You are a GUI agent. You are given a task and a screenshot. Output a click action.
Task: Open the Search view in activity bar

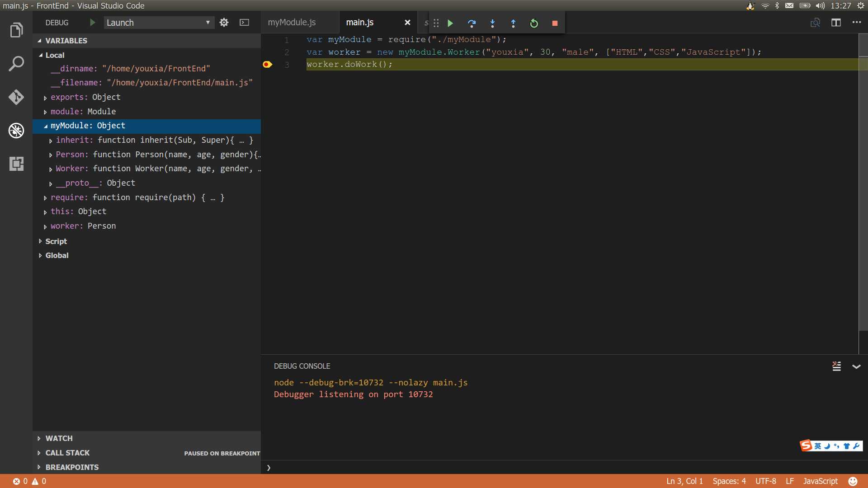pos(16,64)
